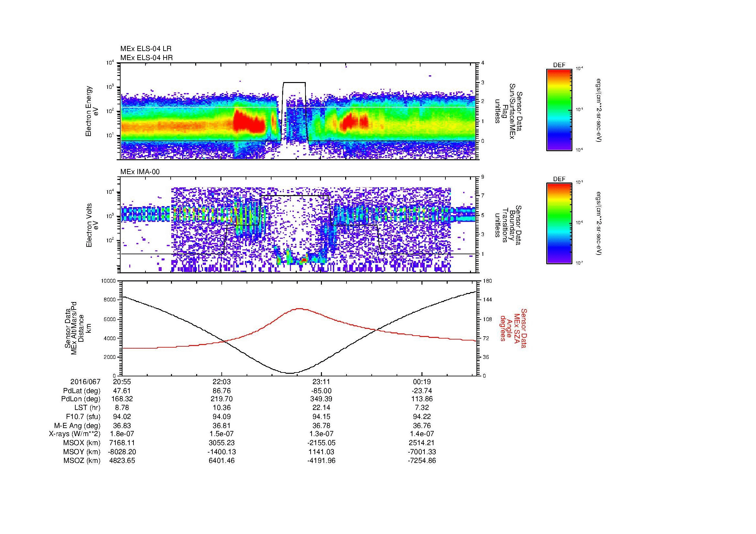The height and width of the screenshot is (534, 756).
Task: Click the red 'MEx SZA Angle degrees' axis label
Action: click(x=513, y=328)
